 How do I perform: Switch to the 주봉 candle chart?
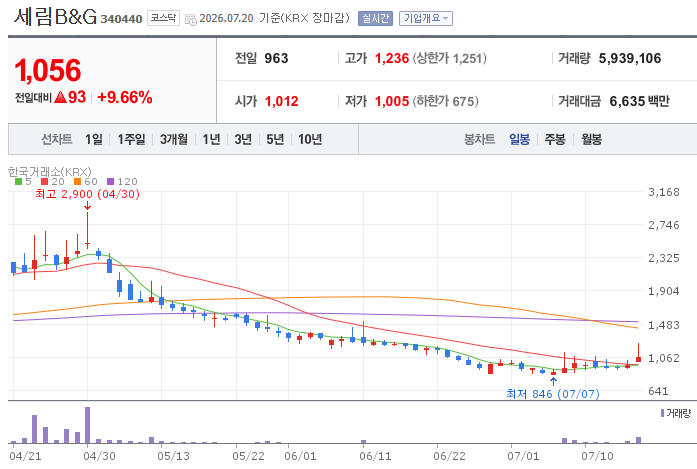pos(555,139)
